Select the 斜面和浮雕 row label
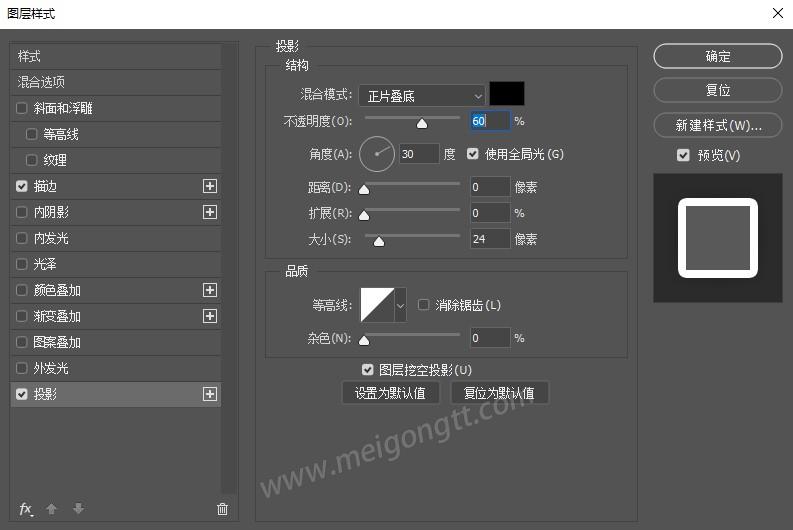This screenshot has height=530, width=793. pos(63,108)
